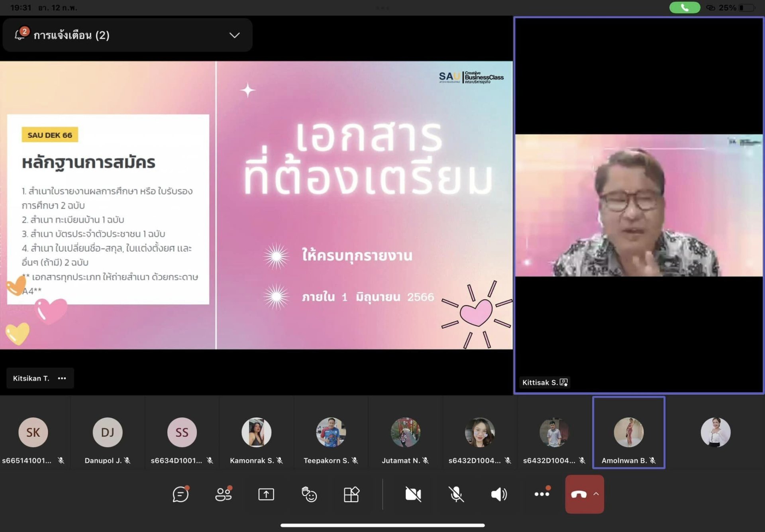The image size is (765, 532).
Task: Select the SK avatar participant
Action: point(33,432)
